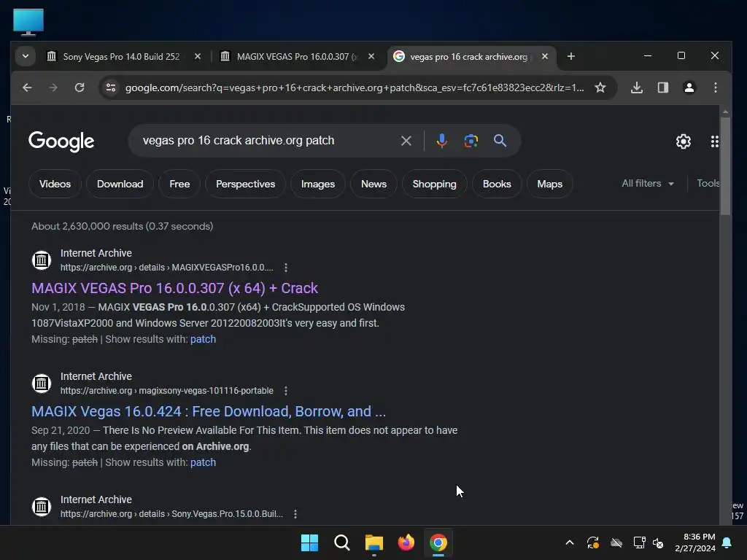Switch to the Sony Vegas Pro 14.0 tab
747x560 pixels.
122,57
